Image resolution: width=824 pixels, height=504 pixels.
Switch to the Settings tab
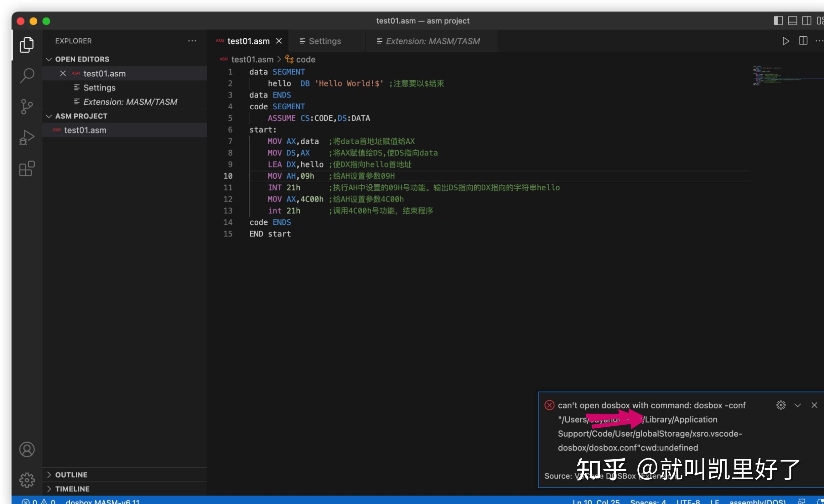(x=325, y=41)
